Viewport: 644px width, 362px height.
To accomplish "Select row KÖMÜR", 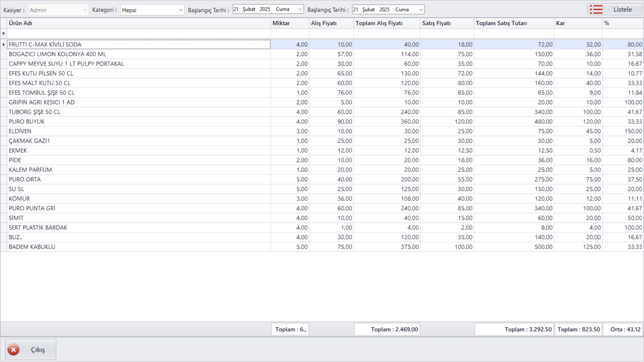I will click(322, 199).
